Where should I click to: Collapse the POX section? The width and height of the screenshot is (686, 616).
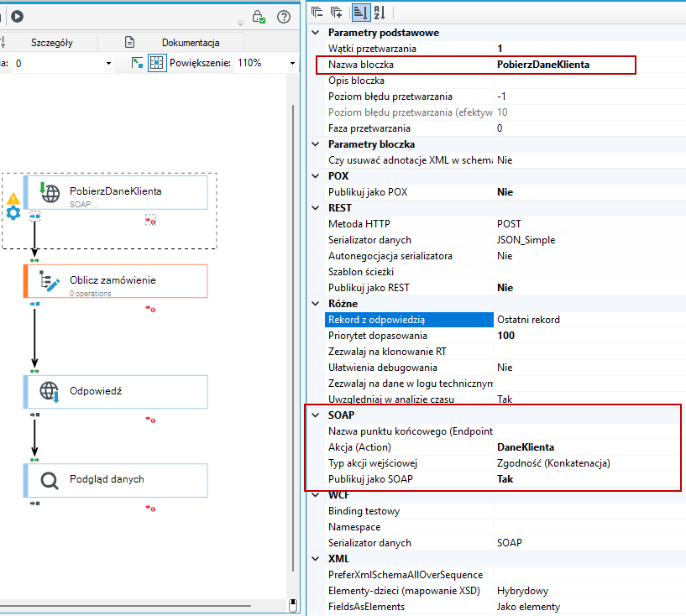coord(316,175)
